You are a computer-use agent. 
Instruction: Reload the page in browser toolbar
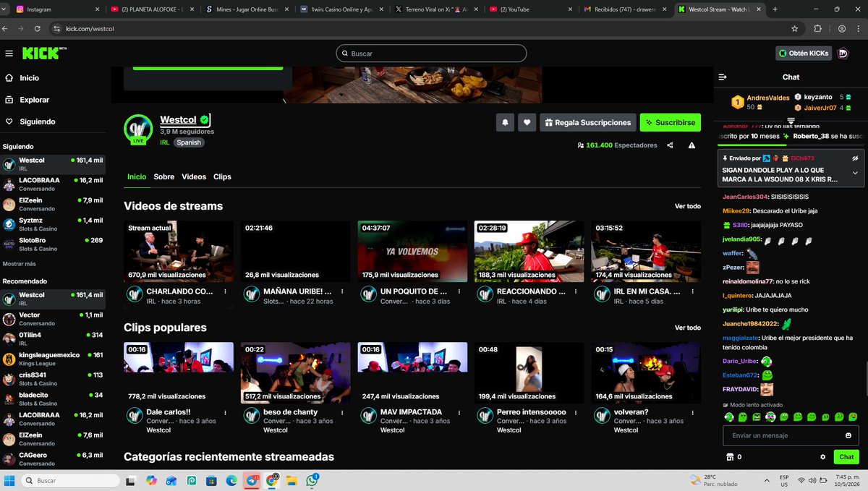tap(39, 29)
